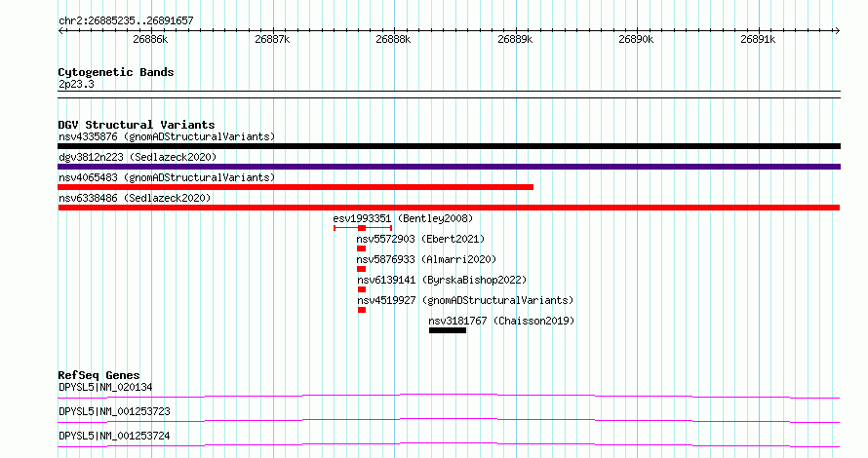Select the red nsv4065483 variant bar

point(296,187)
